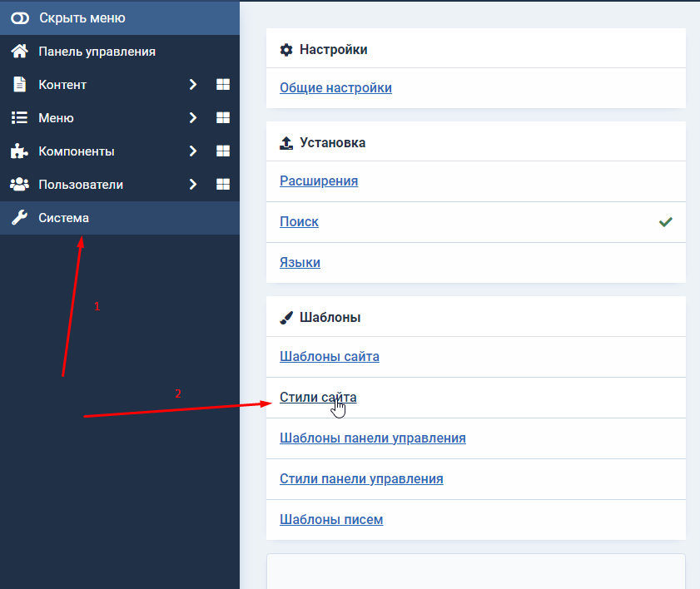Image resolution: width=700 pixels, height=589 pixels.
Task: Expand the Меню submenu chevron
Action: pos(192,117)
